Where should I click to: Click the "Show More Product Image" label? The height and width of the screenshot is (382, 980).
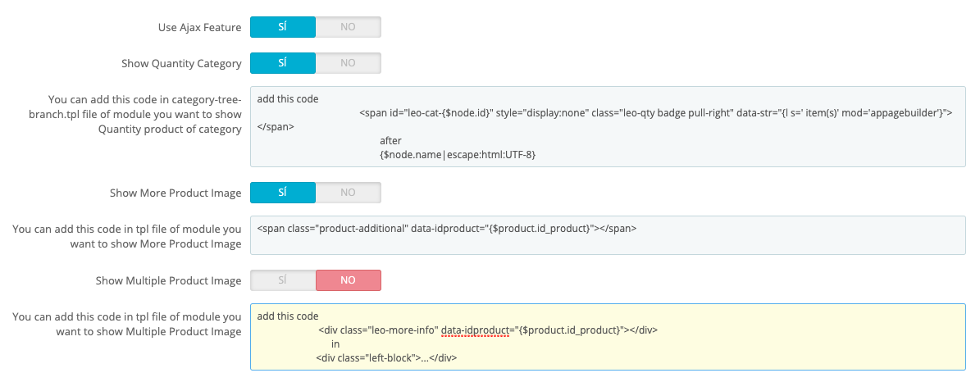click(x=175, y=193)
